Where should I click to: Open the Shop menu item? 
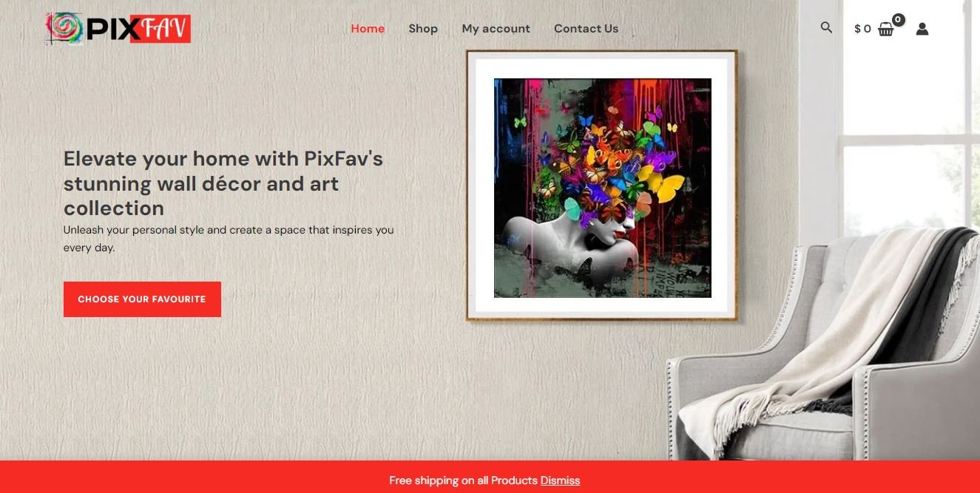(423, 29)
